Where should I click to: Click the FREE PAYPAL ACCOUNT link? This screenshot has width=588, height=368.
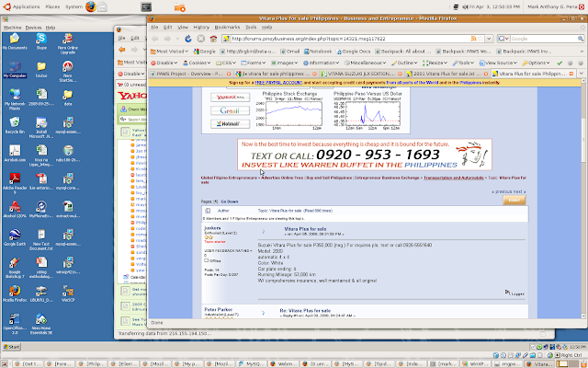click(x=277, y=82)
